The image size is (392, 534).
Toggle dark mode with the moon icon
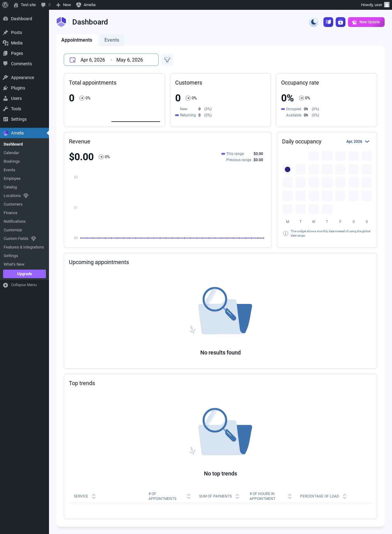[x=314, y=22]
